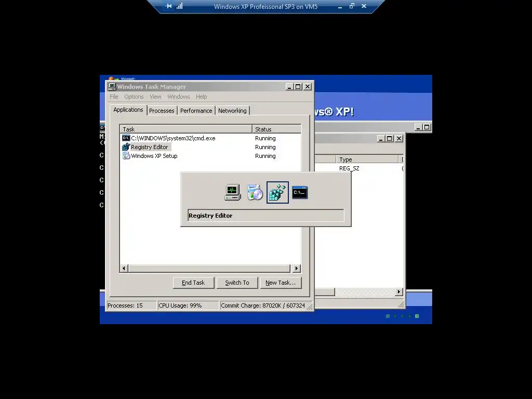Close the Registry Editor window
Image resolution: width=532 pixels, height=399 pixels.
[x=399, y=138]
